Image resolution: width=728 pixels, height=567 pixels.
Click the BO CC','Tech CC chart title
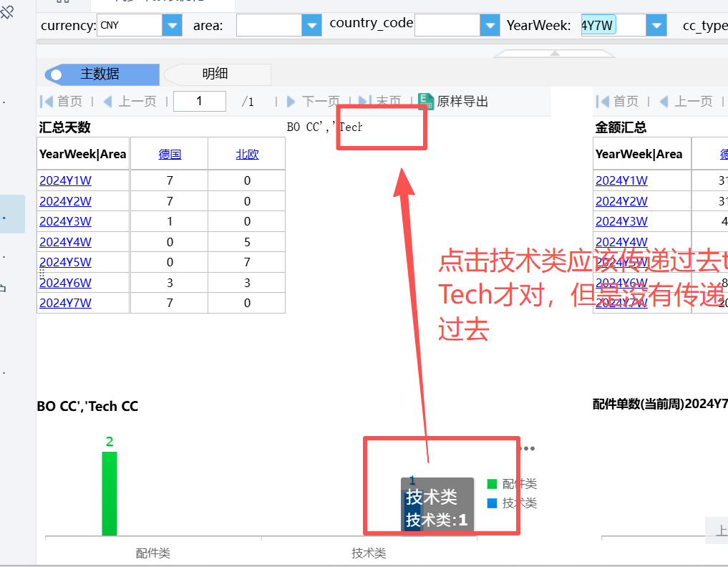88,407
